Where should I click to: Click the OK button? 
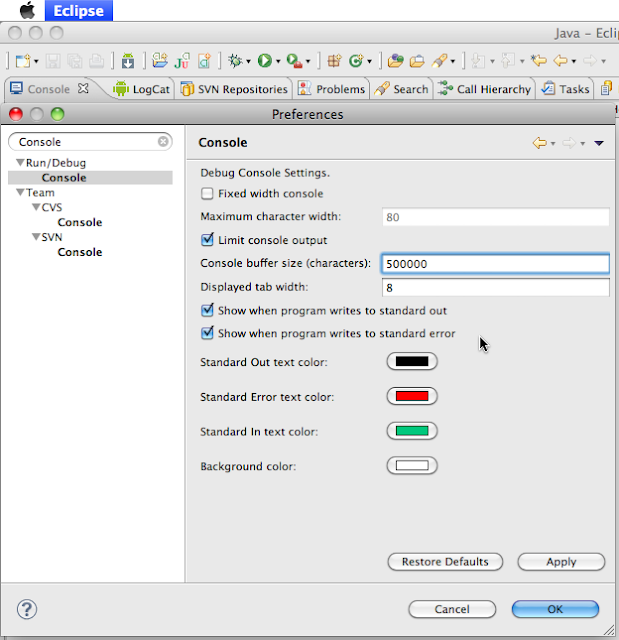(555, 609)
